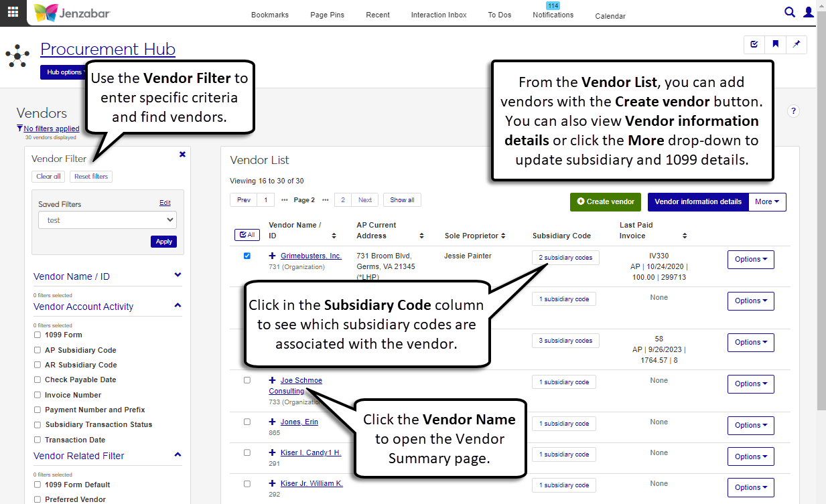The image size is (826, 504).
Task: Tick the Preferred Vendor filter checkbox
Action: click(38, 499)
